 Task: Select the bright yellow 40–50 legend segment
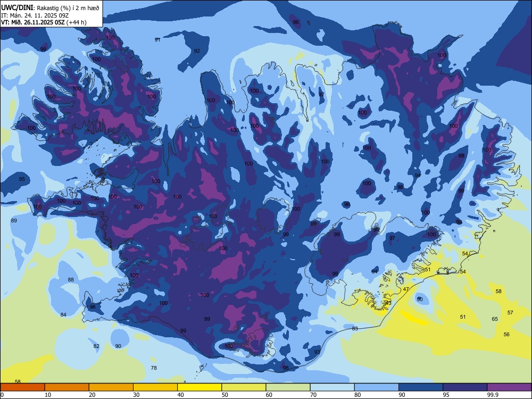pyautogui.click(x=199, y=387)
